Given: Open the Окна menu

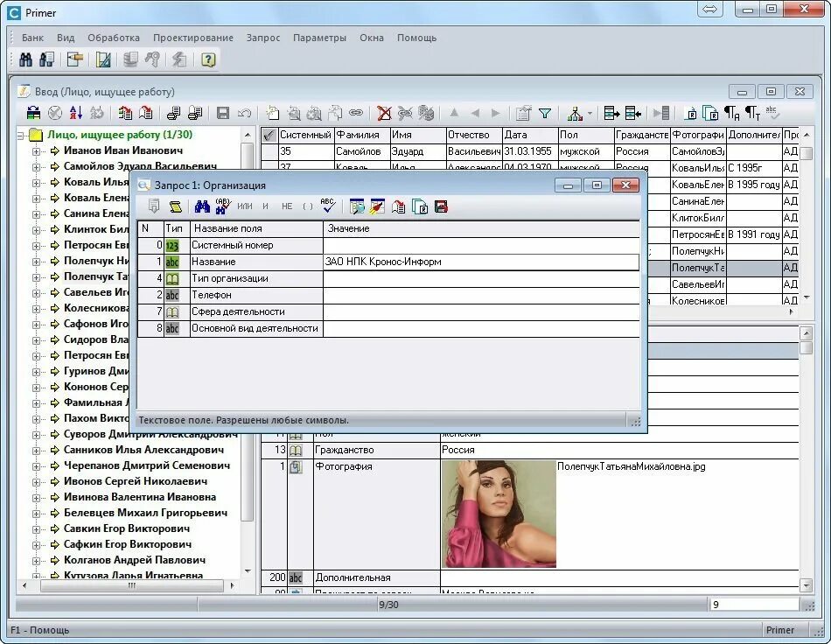Looking at the screenshot, I should (x=372, y=38).
